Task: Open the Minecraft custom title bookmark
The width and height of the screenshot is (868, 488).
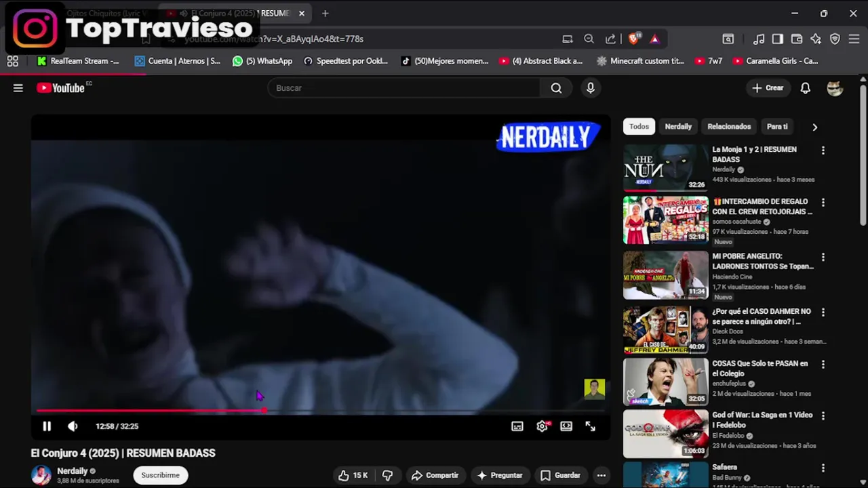Action: point(640,61)
